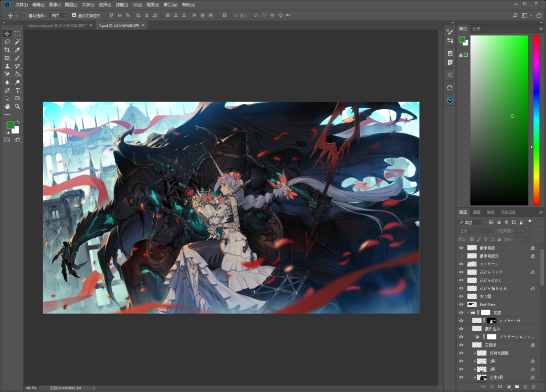Select the Blur tool
The width and height of the screenshot is (546, 392).
7,82
